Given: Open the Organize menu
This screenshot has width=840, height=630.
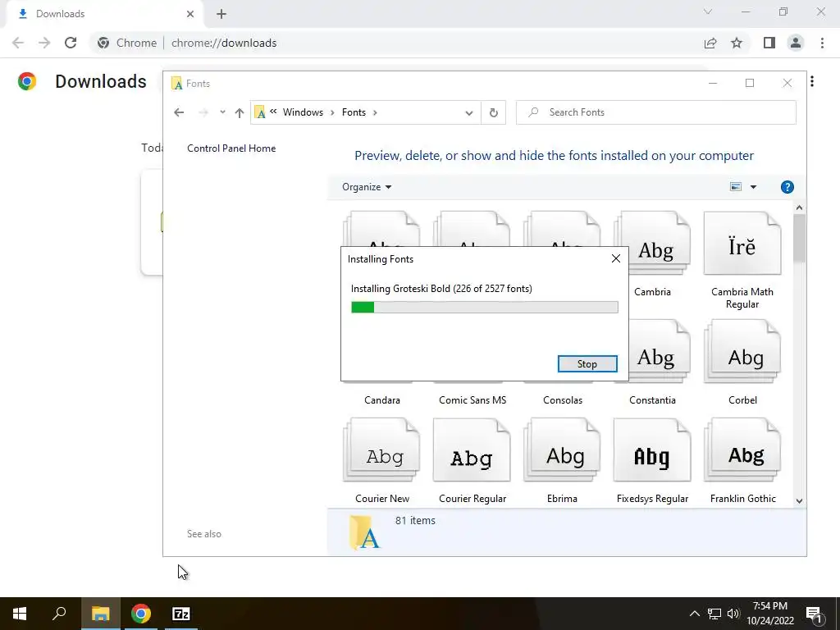Looking at the screenshot, I should 367,187.
